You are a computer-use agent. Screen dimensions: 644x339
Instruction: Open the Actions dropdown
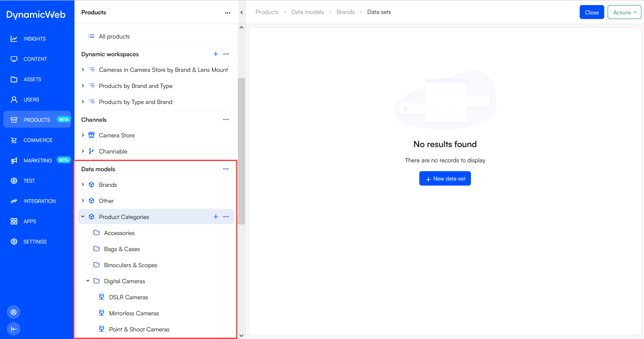[625, 12]
